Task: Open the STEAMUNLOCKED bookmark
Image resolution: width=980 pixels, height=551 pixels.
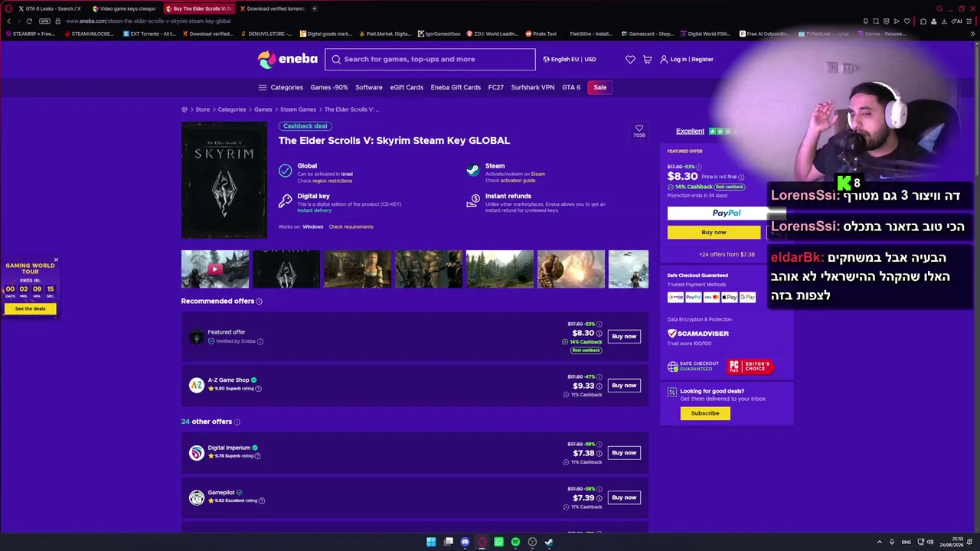Action: point(89,34)
